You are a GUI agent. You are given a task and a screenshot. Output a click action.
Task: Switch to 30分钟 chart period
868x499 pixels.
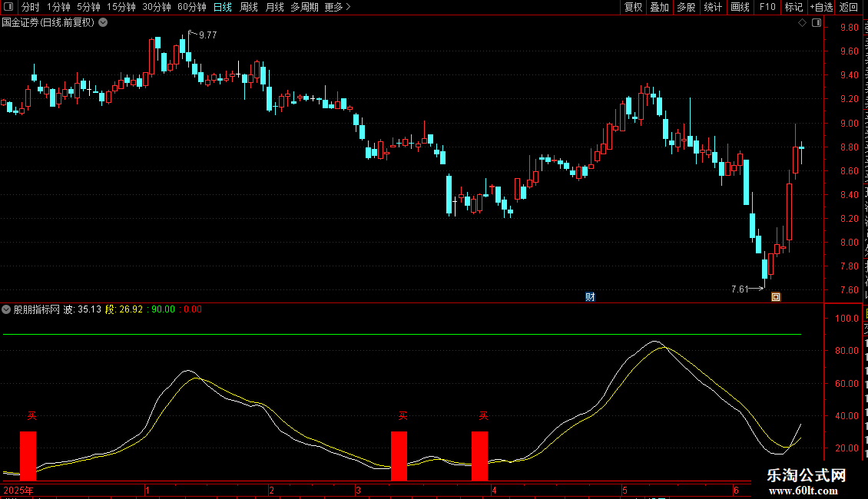pos(157,7)
